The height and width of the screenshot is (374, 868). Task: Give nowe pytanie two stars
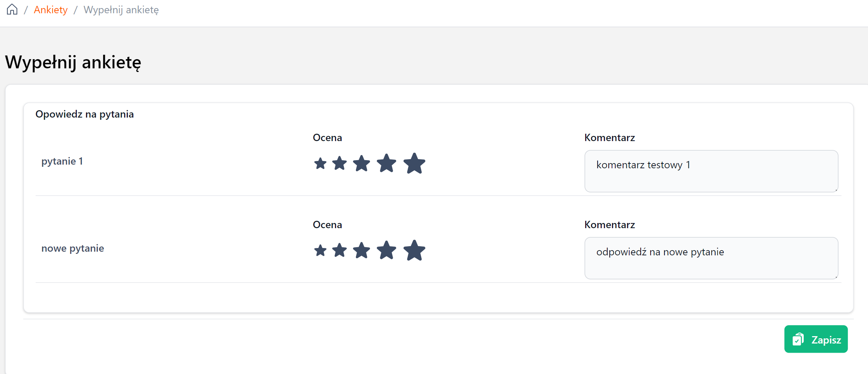click(x=339, y=251)
